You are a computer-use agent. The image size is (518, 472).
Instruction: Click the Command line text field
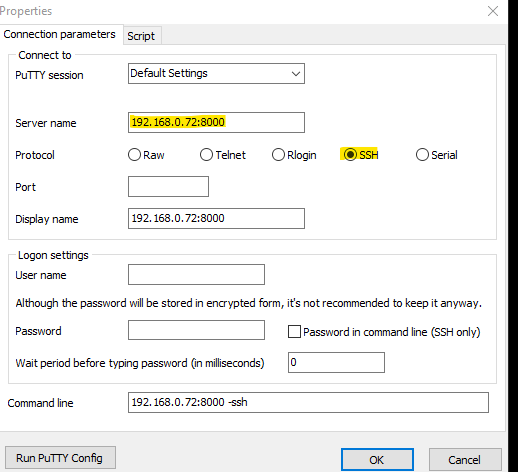point(308,402)
